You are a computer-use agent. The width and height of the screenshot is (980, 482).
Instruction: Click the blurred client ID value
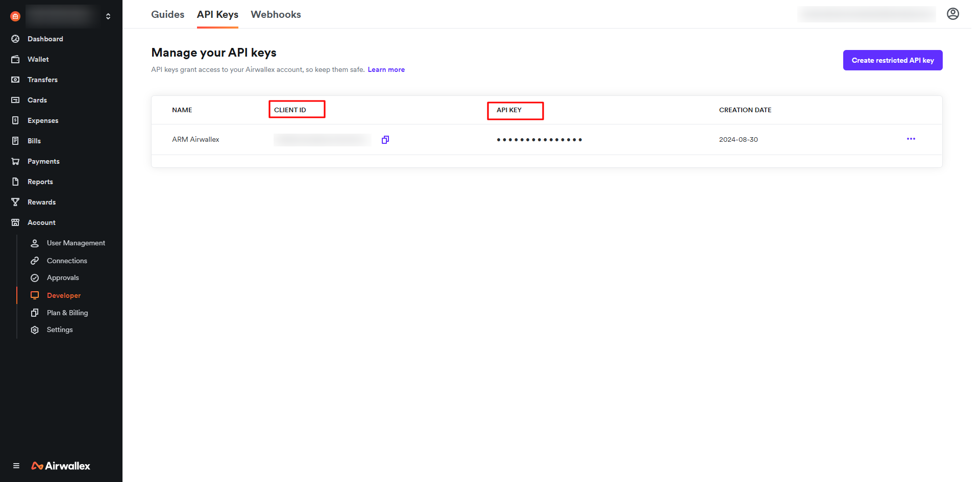[323, 140]
